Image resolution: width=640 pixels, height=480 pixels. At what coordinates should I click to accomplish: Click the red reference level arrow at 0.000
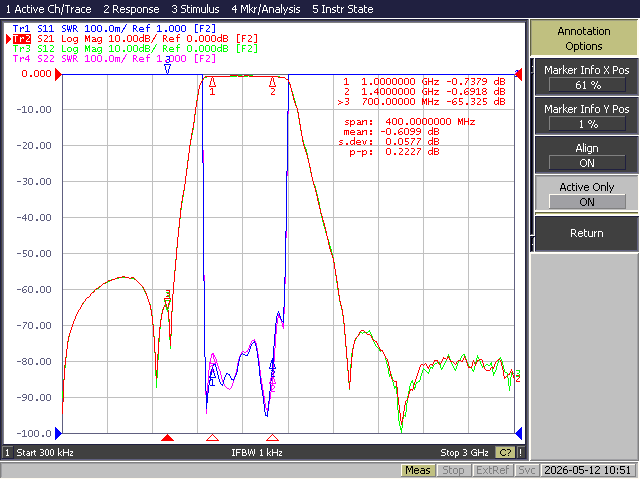click(x=58, y=74)
